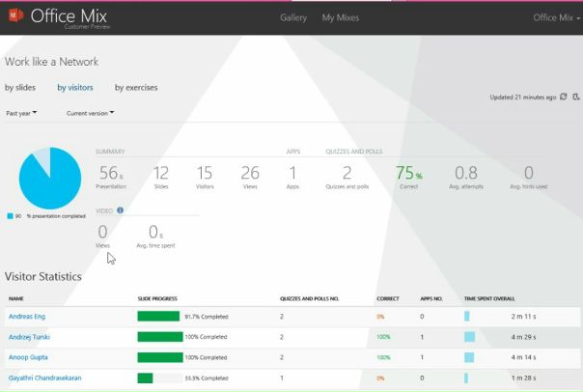The height and width of the screenshot is (392, 583).
Task: Switch to the by exercises tab
Action: coord(136,88)
